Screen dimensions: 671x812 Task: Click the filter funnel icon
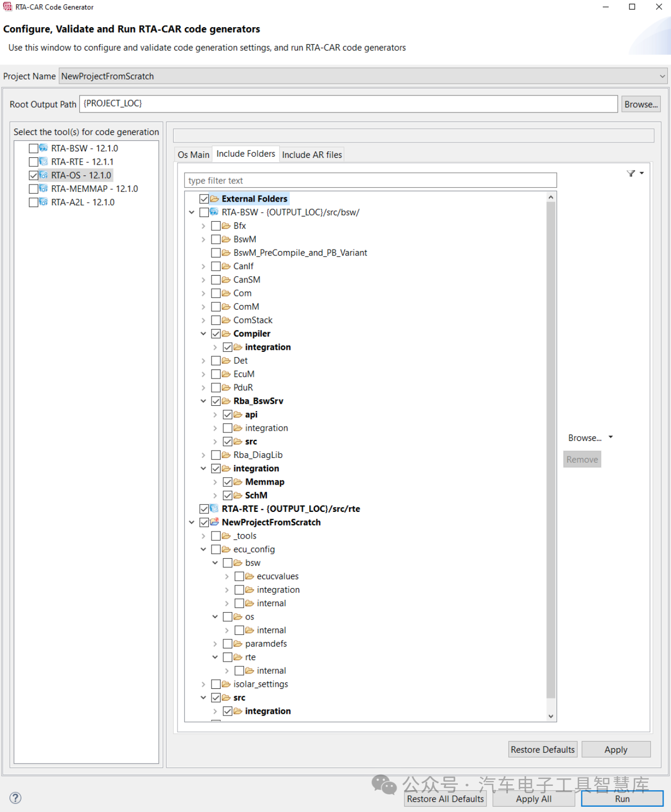pyautogui.click(x=631, y=173)
